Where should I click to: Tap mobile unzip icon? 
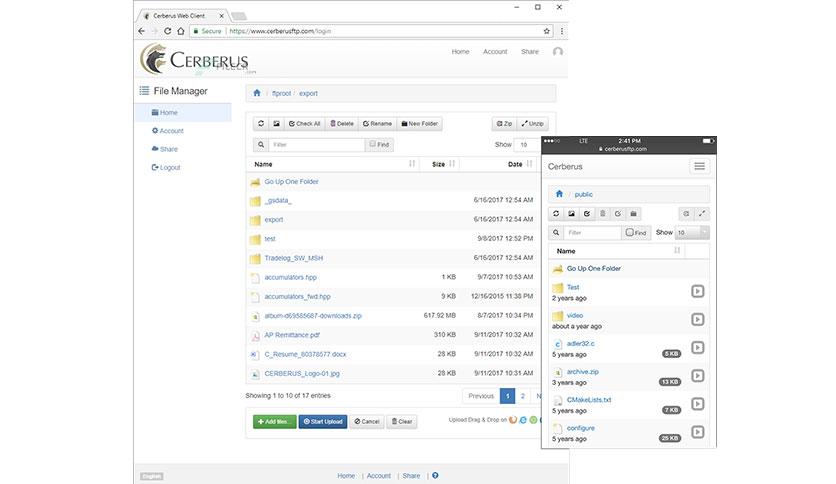pos(702,214)
